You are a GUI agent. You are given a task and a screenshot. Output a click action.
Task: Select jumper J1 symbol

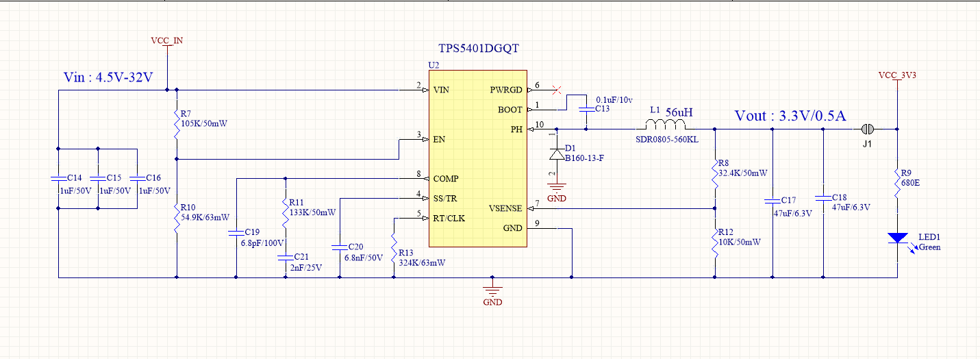(x=868, y=128)
